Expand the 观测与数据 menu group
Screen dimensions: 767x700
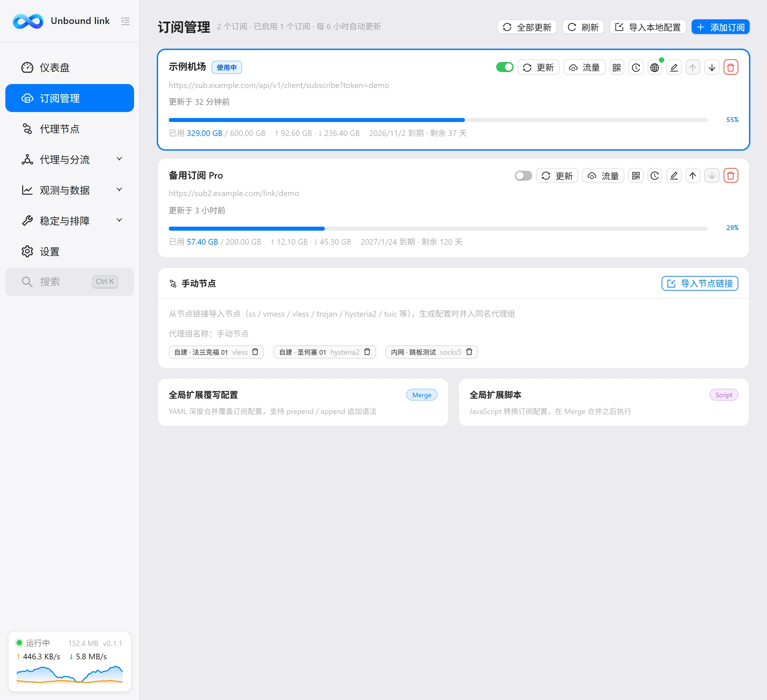(70, 190)
